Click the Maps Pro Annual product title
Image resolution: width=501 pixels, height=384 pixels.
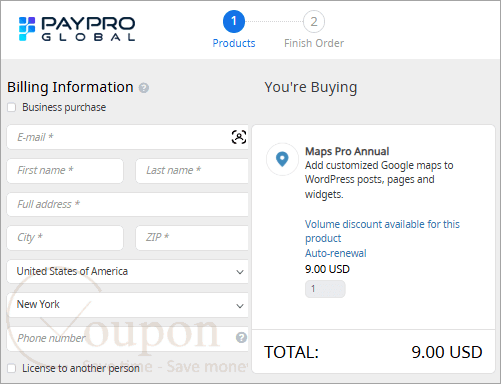pos(347,151)
